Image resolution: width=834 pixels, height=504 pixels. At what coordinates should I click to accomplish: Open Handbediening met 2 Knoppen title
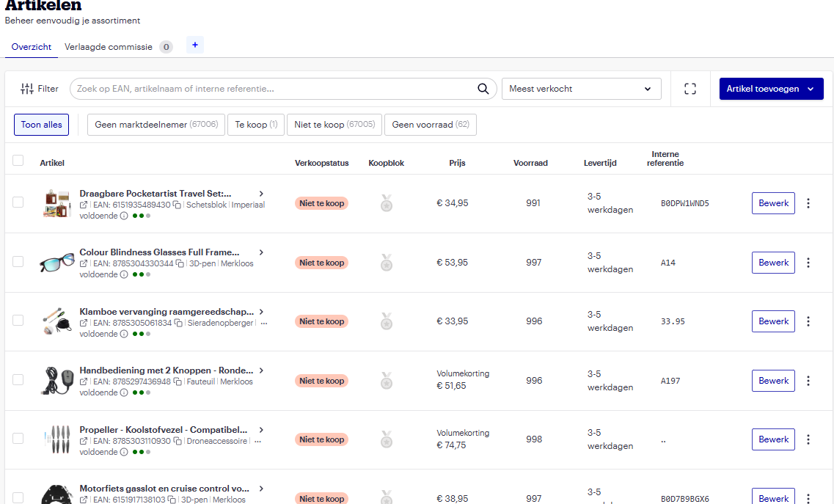167,370
